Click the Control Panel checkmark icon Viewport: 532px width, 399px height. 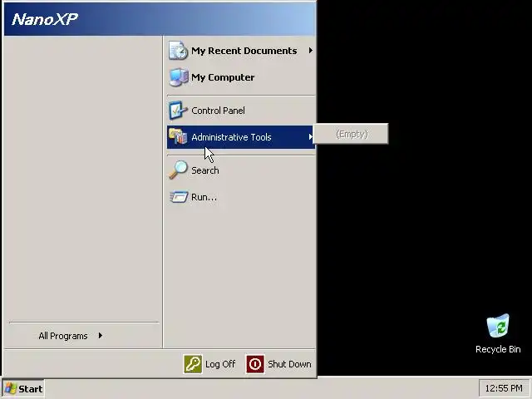[x=178, y=111]
